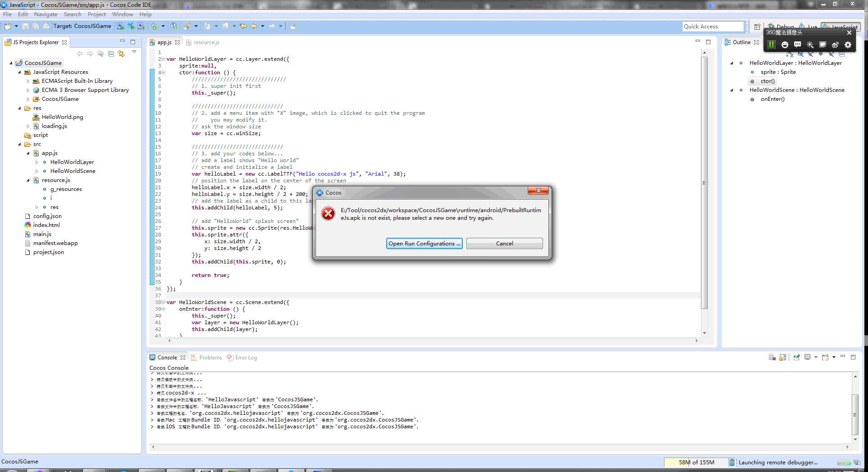868x472 pixels.
Task: Click the Open Perspective icon
Action: 757,27
